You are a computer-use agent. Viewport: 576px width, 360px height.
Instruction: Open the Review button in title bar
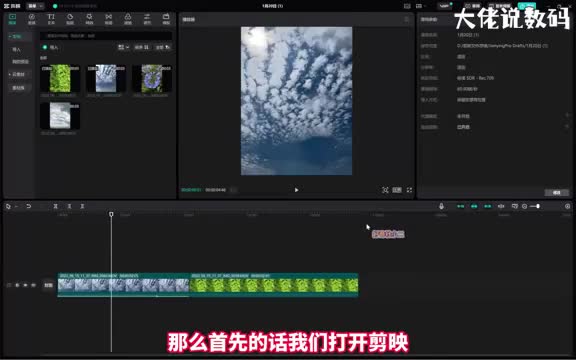click(472, 6)
